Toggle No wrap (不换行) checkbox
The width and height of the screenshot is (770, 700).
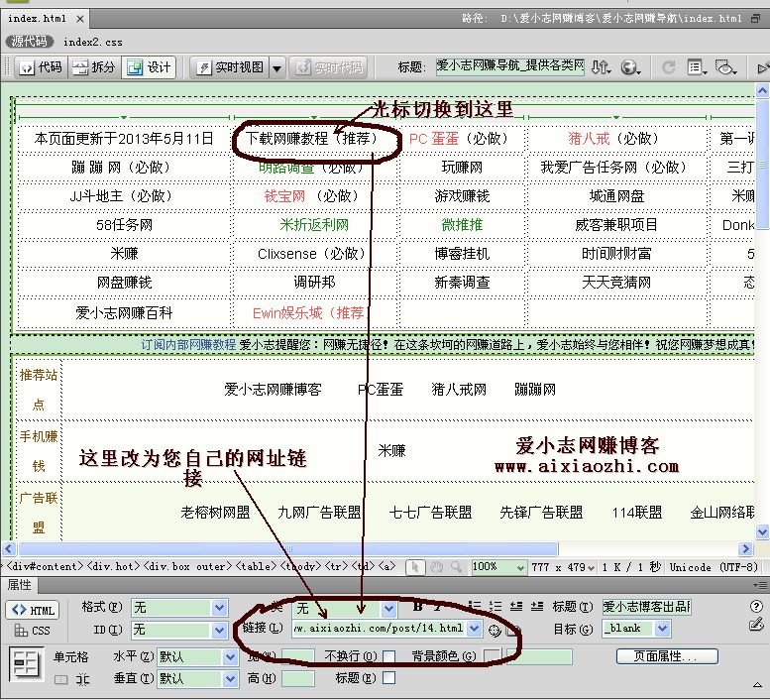pos(388,656)
